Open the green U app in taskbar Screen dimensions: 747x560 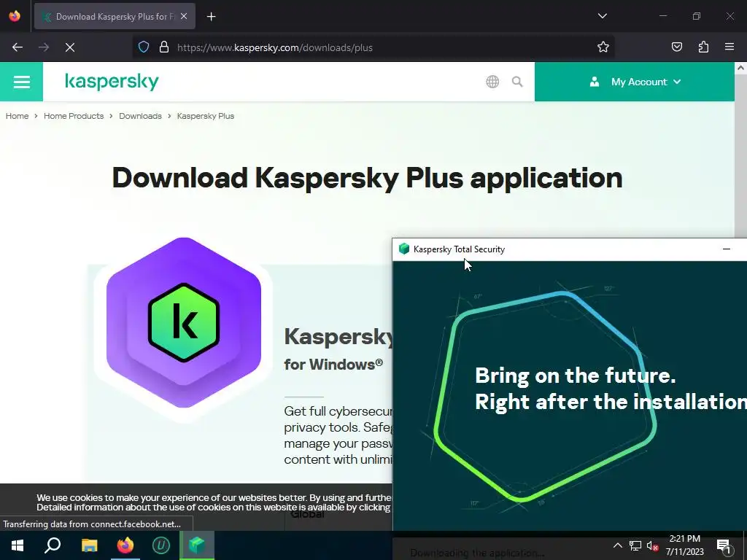[161, 545]
